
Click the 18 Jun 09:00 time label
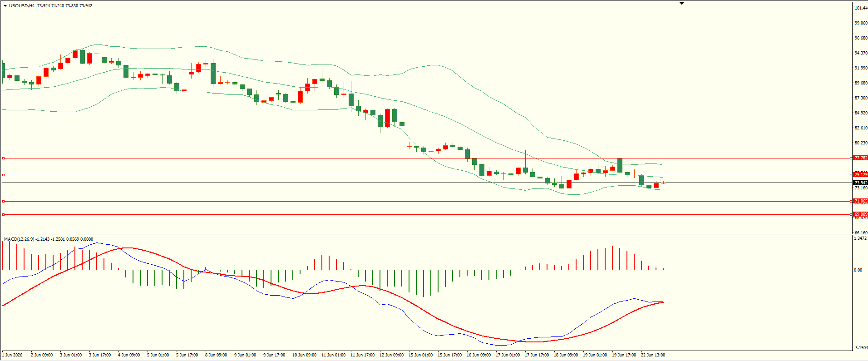[x=566, y=355]
